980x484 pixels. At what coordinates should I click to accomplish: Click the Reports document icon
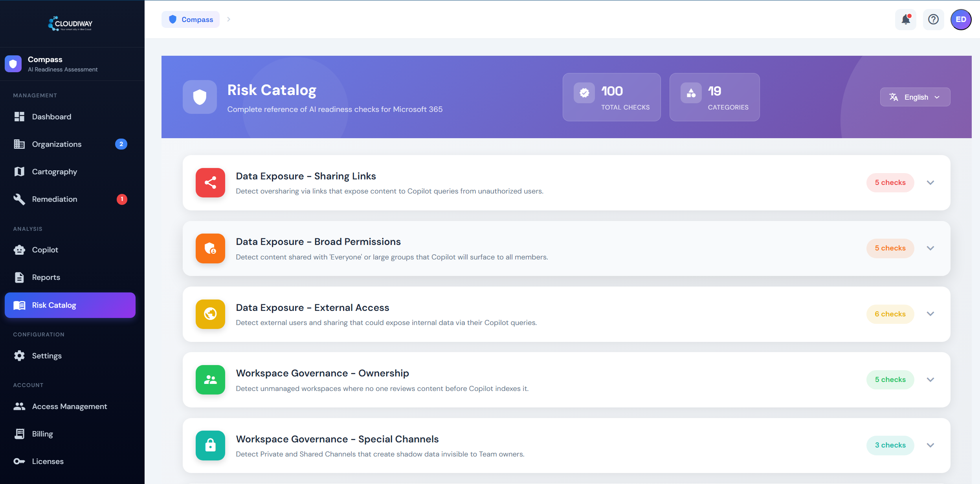[x=19, y=277]
